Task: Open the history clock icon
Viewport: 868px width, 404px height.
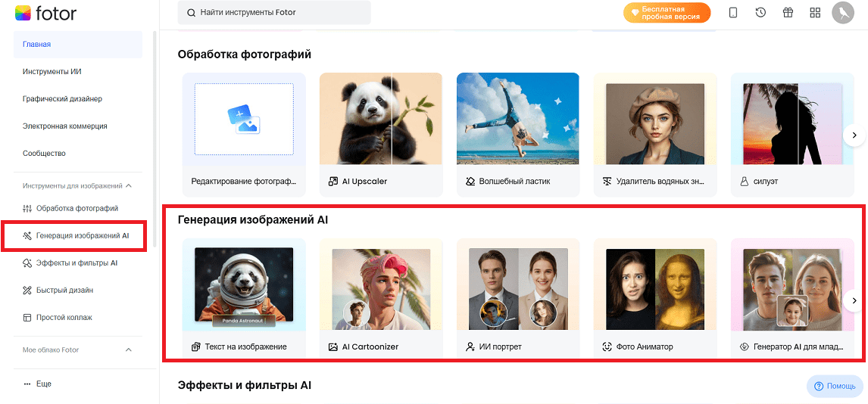Action: 760,13
